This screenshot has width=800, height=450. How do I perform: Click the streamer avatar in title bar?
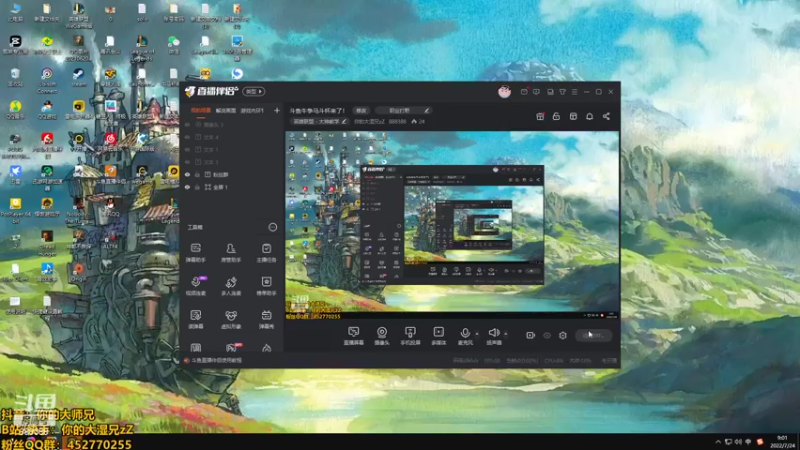click(x=504, y=92)
